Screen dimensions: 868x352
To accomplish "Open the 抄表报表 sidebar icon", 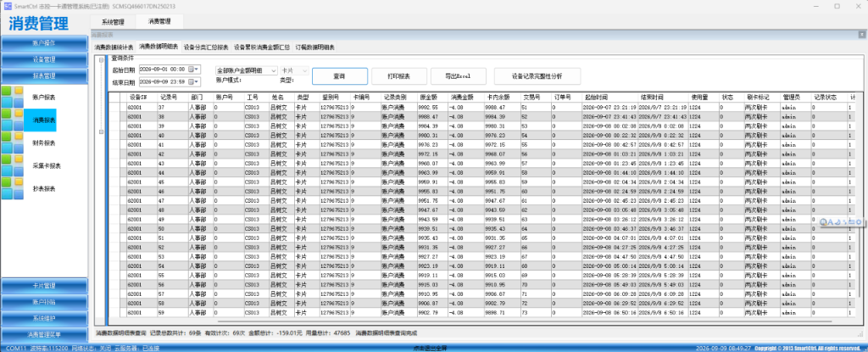I will point(12,188).
